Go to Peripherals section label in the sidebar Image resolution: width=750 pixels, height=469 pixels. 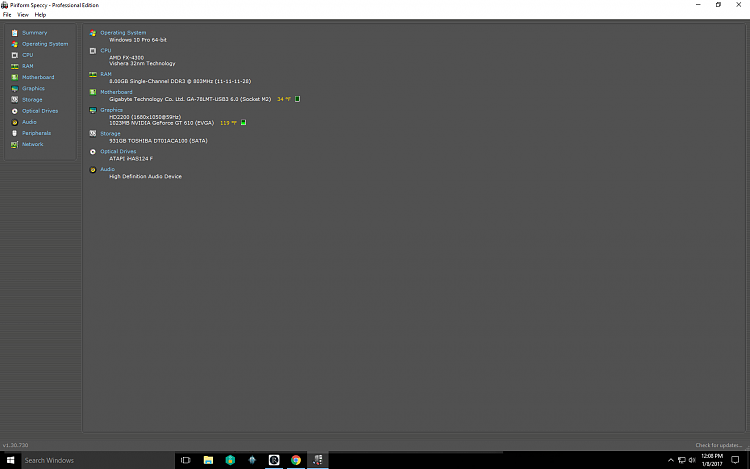pos(36,133)
